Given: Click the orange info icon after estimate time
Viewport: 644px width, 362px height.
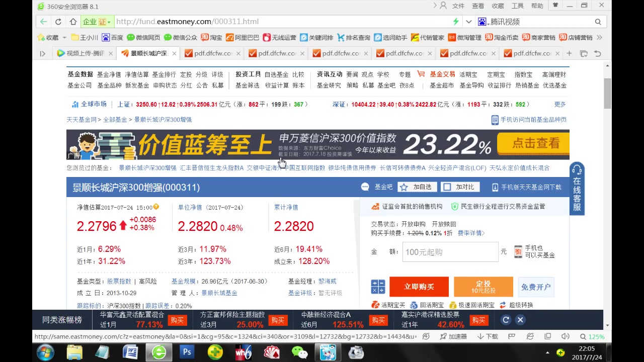Looking at the screenshot, I should pyautogui.click(x=156, y=207).
